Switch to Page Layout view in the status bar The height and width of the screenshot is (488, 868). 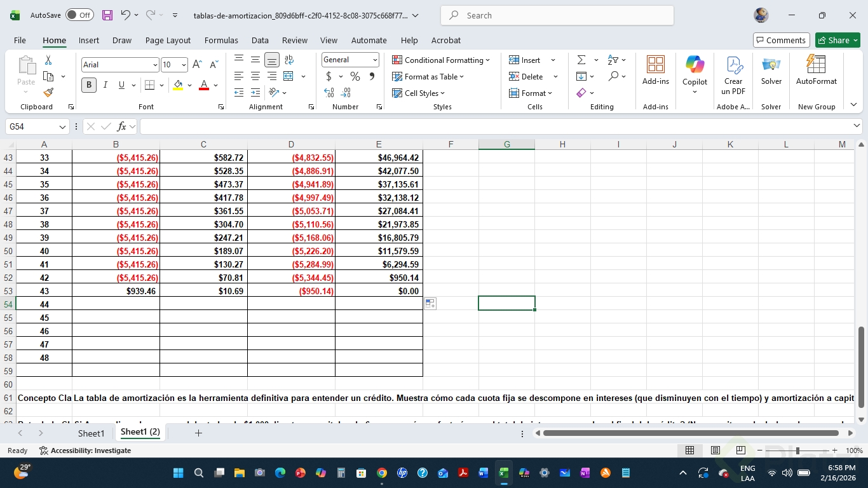pos(715,451)
